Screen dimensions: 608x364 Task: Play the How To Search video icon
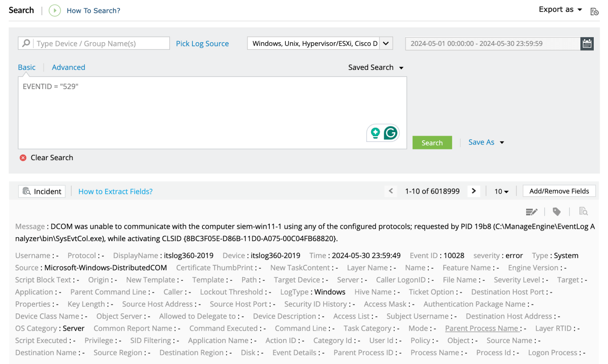pos(54,10)
